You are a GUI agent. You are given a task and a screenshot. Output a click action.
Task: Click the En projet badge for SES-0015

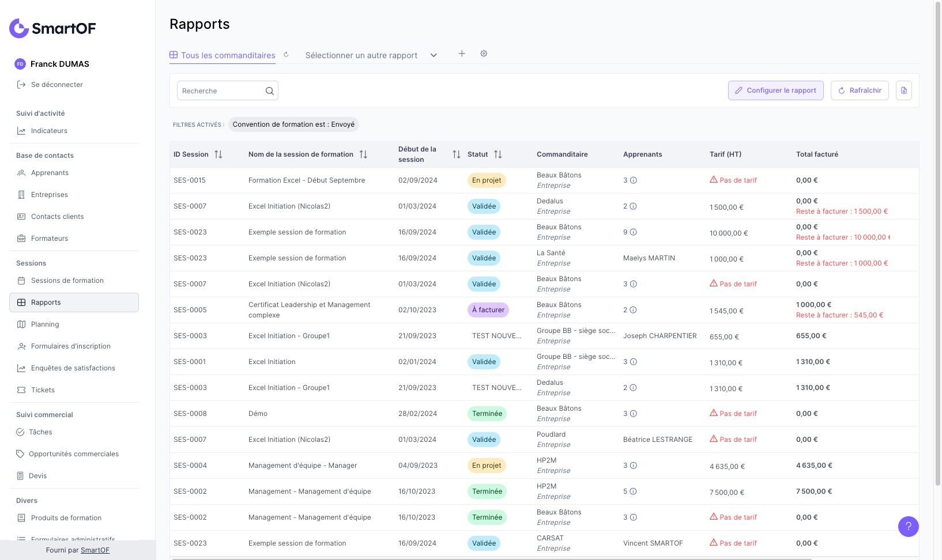(x=487, y=180)
